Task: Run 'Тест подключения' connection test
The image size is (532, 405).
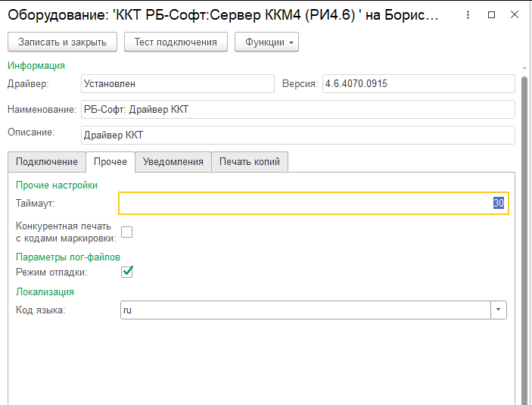Action: [176, 42]
